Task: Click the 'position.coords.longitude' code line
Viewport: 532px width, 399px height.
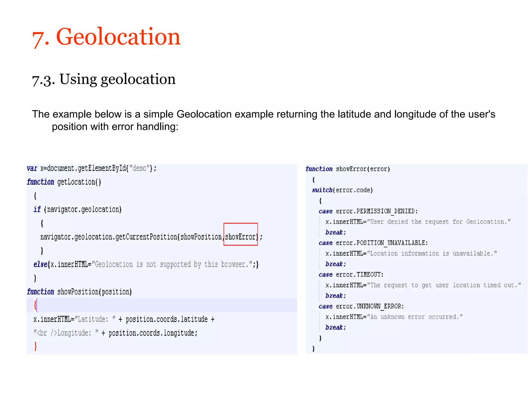Action: click(115, 333)
